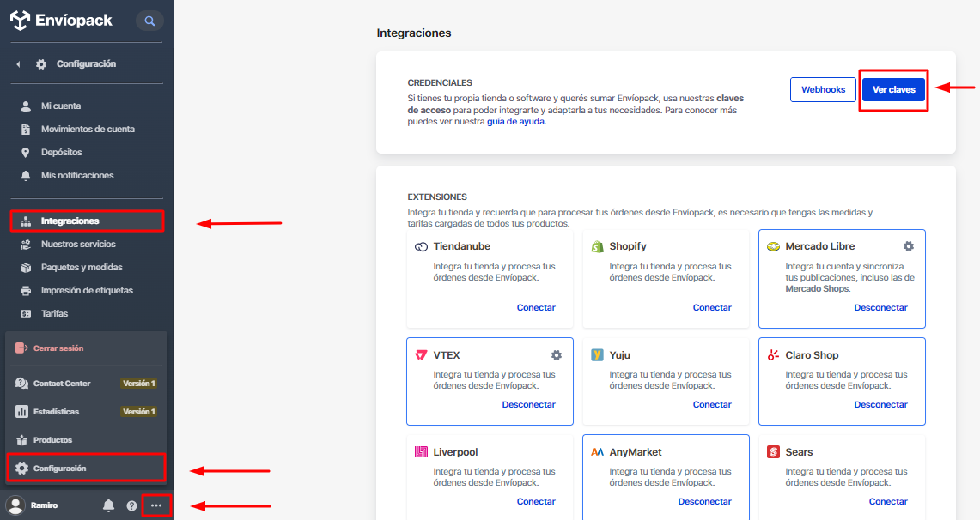Open the search magnifier button
Screen dimensions: 980x520
tap(149, 21)
